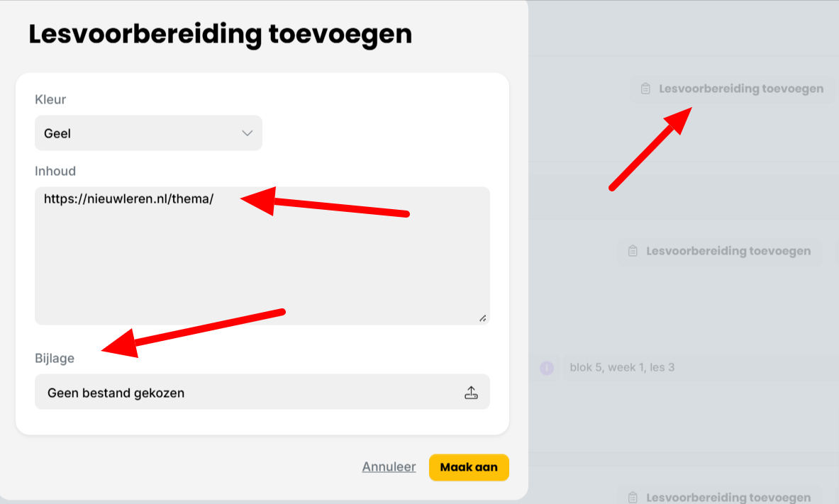Image resolution: width=839 pixels, height=504 pixels.
Task: Click clipboard icon of bottom Lesvoorbereiding toevoegen
Action: tap(633, 497)
